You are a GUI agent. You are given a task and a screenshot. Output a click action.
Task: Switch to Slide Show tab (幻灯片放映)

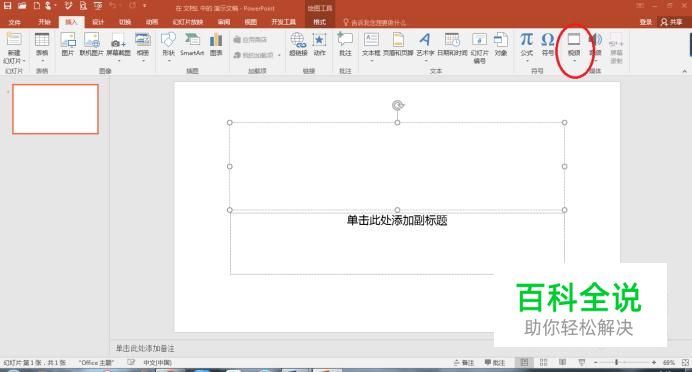(188, 22)
